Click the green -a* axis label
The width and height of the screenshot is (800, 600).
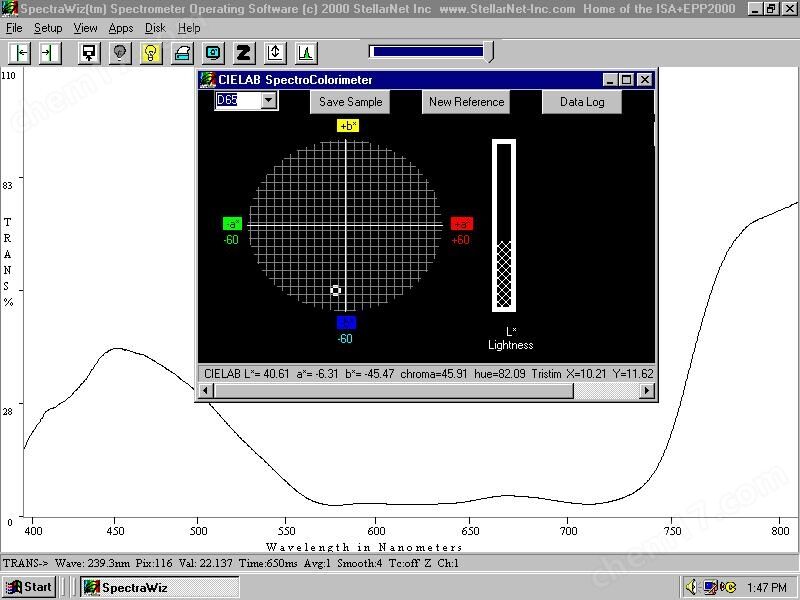click(x=233, y=223)
